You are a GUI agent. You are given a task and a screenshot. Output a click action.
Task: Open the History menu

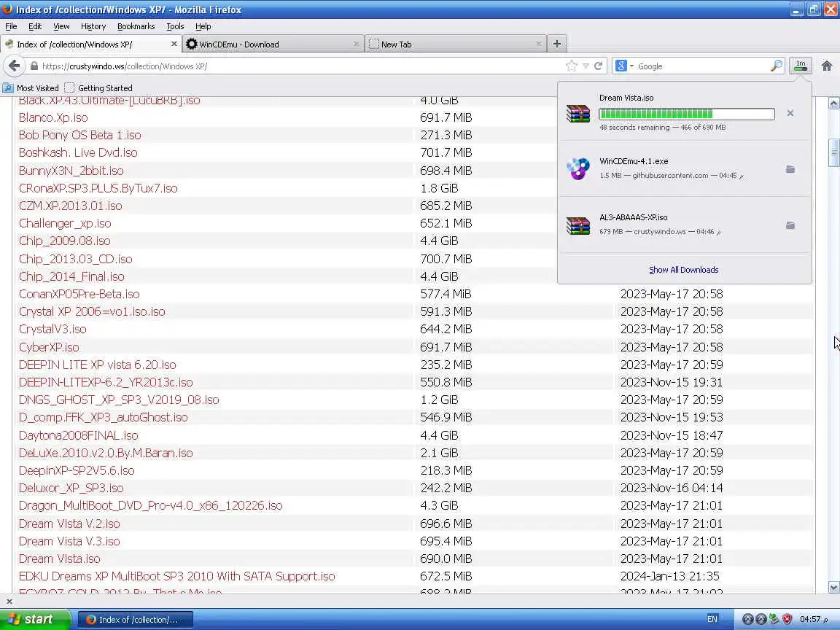(93, 26)
